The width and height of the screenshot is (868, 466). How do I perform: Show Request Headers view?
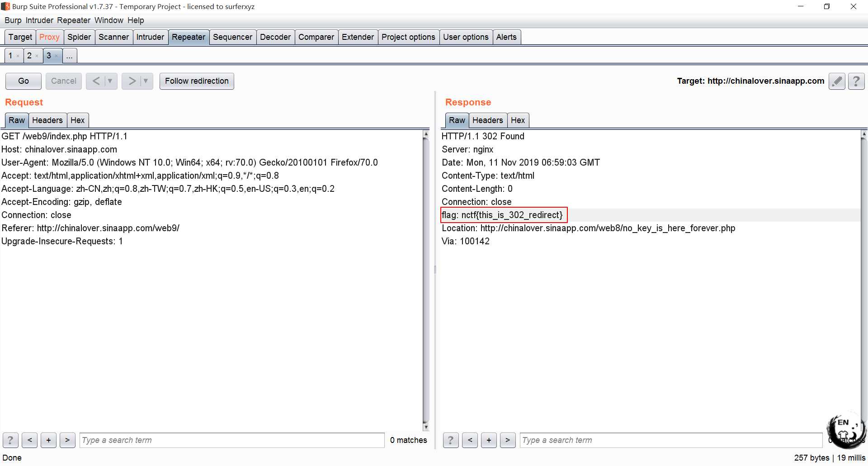[x=47, y=120]
